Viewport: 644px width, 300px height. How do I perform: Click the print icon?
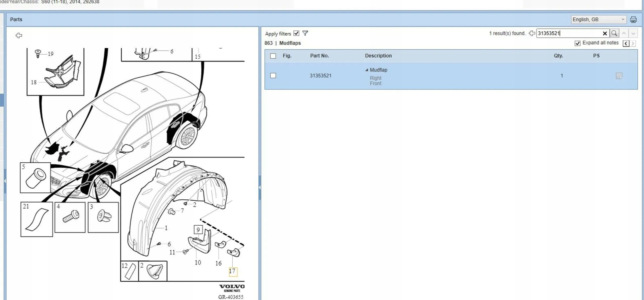633,20
